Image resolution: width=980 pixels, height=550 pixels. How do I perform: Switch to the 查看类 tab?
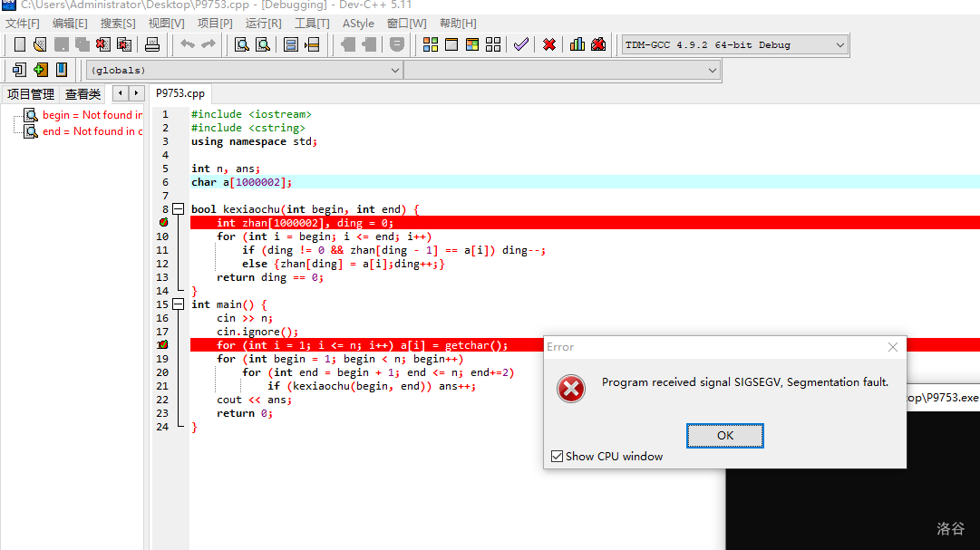[83, 94]
